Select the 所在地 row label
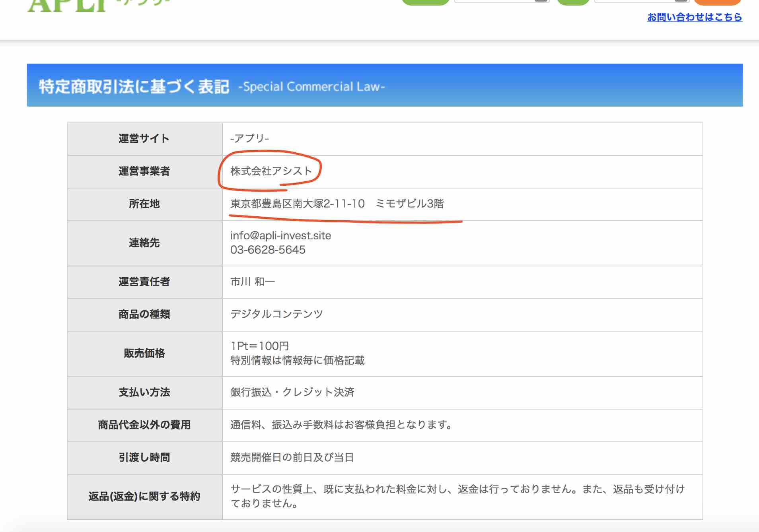 [144, 204]
